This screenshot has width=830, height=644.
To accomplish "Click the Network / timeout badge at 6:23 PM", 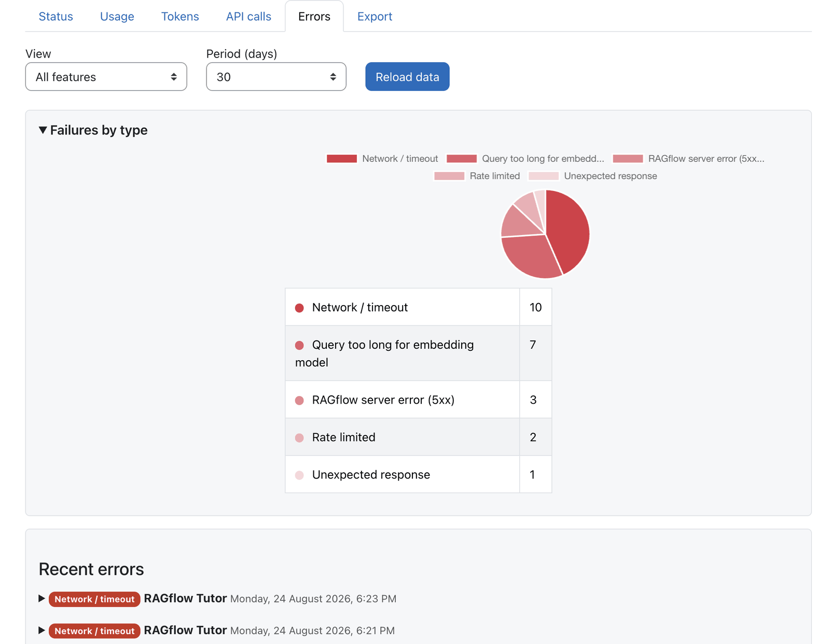I will [x=94, y=599].
